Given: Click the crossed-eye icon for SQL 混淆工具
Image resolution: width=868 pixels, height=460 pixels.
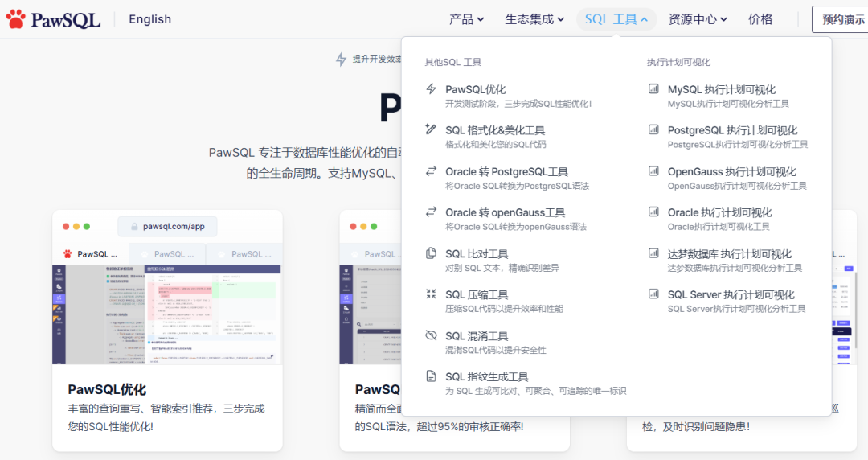Looking at the screenshot, I should (x=431, y=335).
